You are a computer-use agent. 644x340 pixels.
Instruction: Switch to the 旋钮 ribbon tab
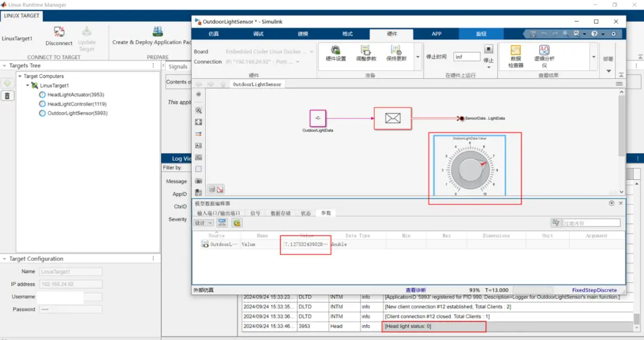481,34
